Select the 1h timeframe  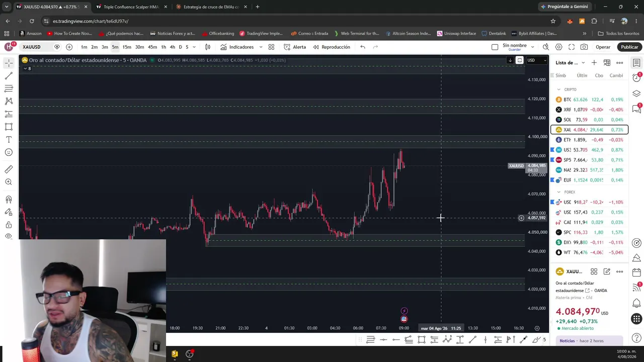pyautogui.click(x=164, y=47)
